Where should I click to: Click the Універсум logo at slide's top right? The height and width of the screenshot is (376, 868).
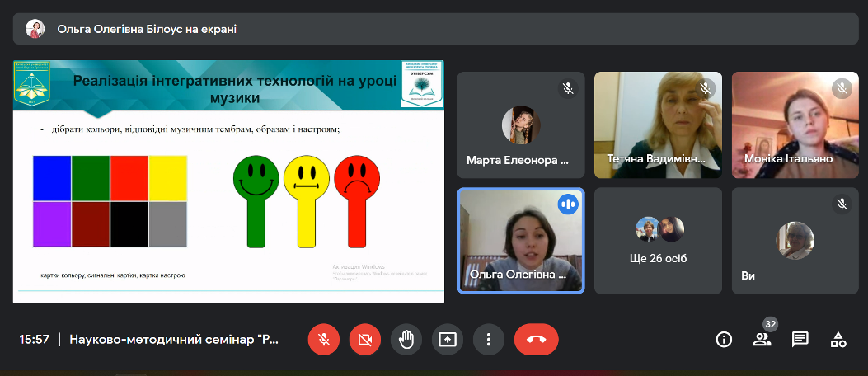click(422, 84)
